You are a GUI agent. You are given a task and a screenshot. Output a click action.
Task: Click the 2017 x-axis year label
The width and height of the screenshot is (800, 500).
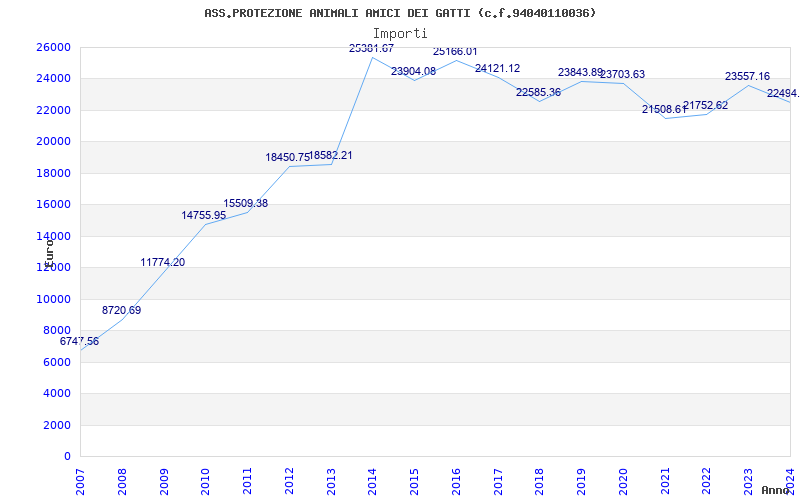pos(498,481)
